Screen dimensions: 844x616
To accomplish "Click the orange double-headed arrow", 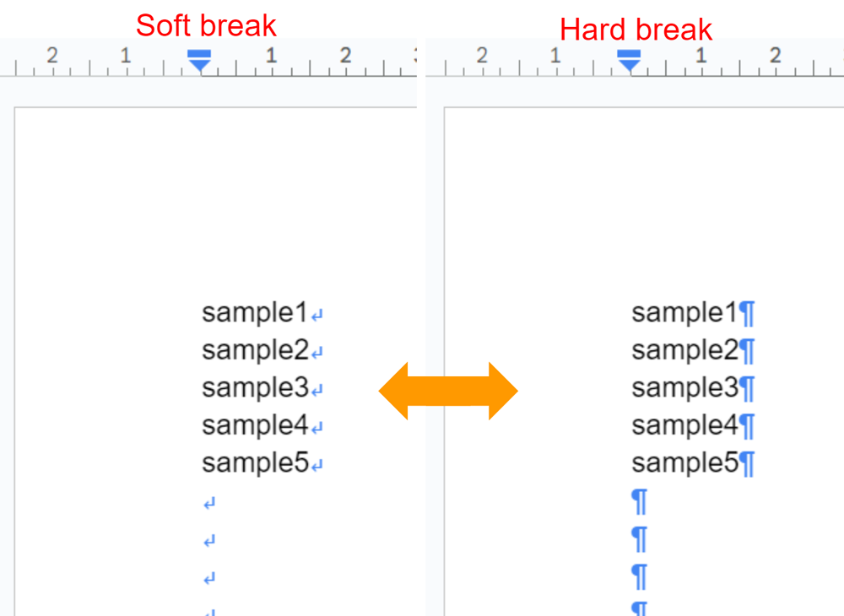I will [x=448, y=392].
